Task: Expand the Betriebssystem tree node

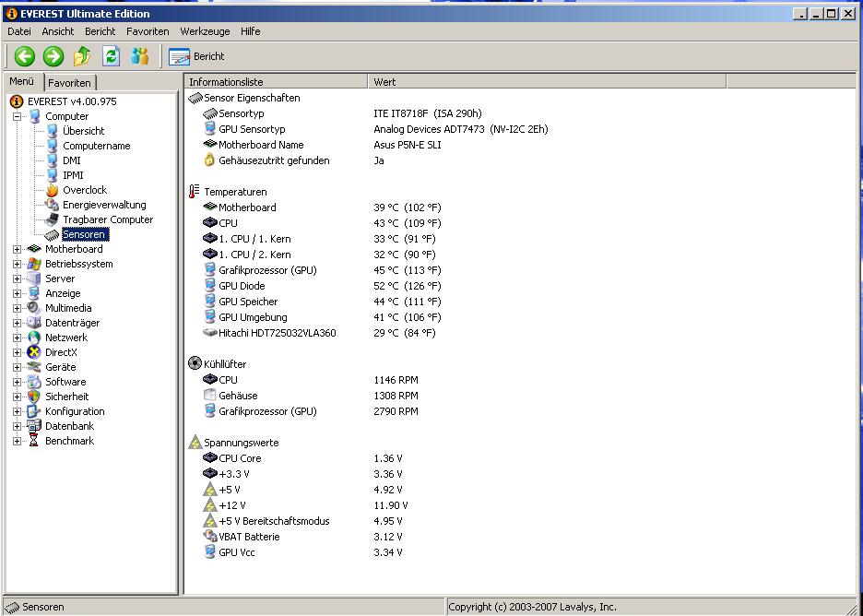Action: click(x=18, y=265)
